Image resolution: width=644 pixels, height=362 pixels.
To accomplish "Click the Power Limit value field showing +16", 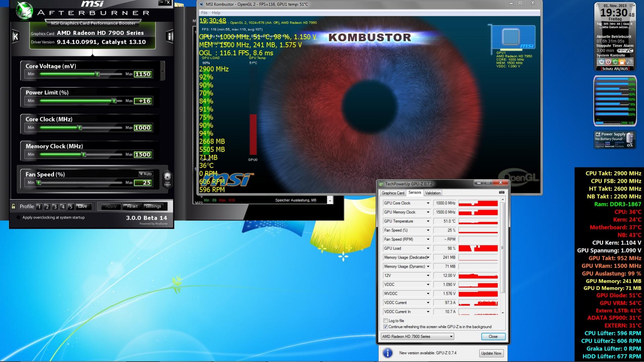I will pyautogui.click(x=143, y=101).
